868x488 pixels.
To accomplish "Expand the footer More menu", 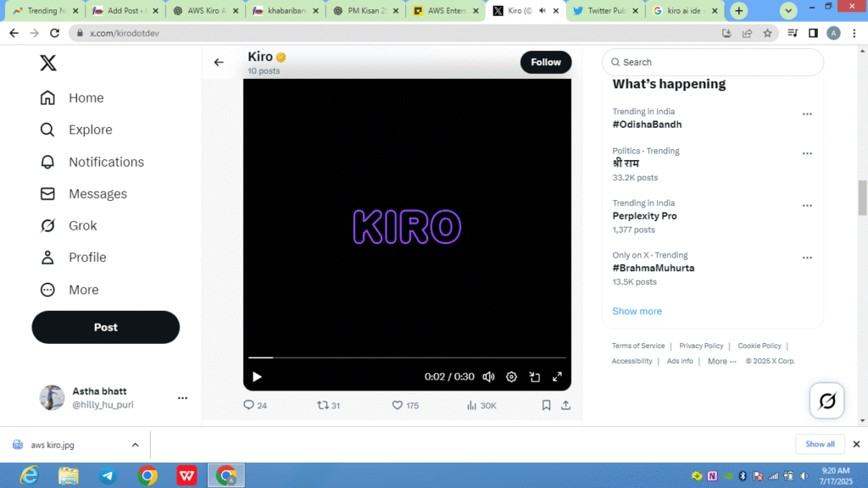I will pyautogui.click(x=722, y=361).
